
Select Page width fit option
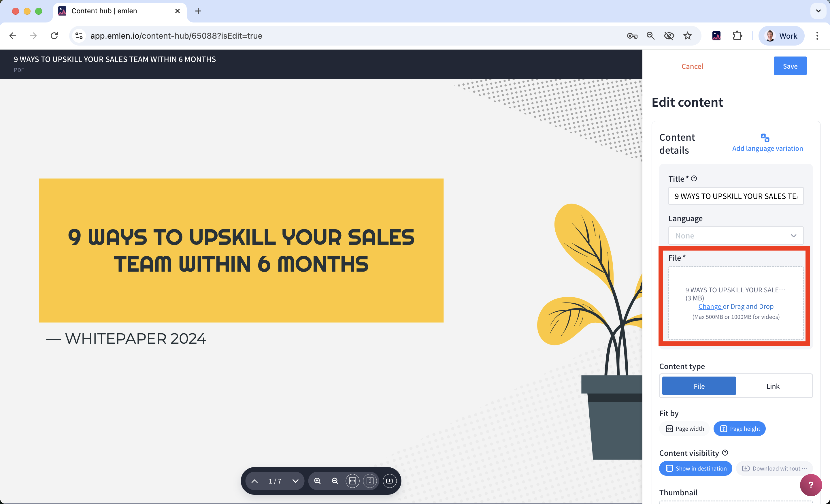point(685,428)
